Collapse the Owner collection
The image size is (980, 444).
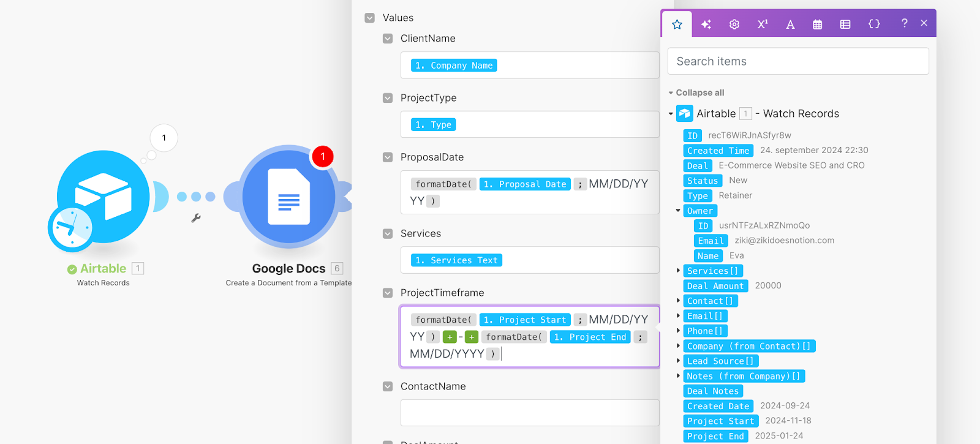click(x=678, y=211)
